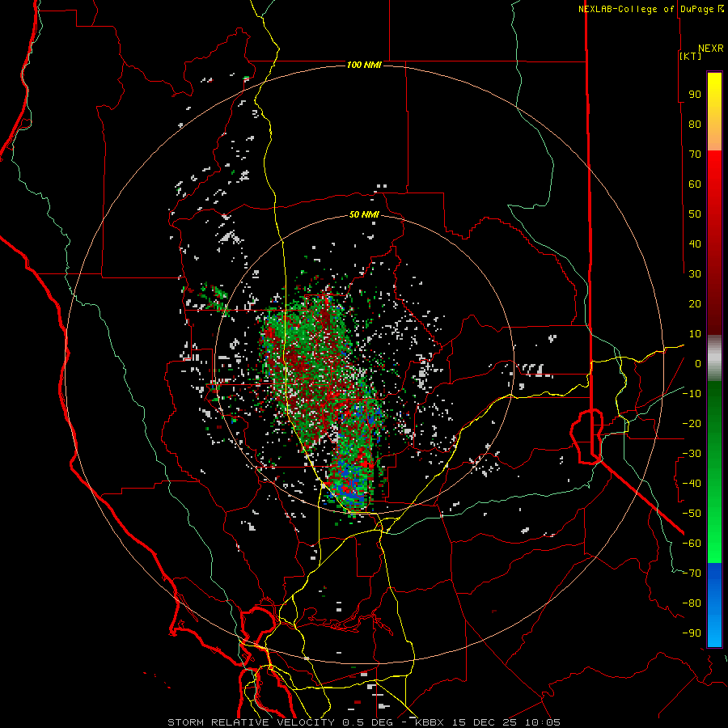Click the Storm Relative Velocity caption at bottom
728x728 pixels.
363,722
